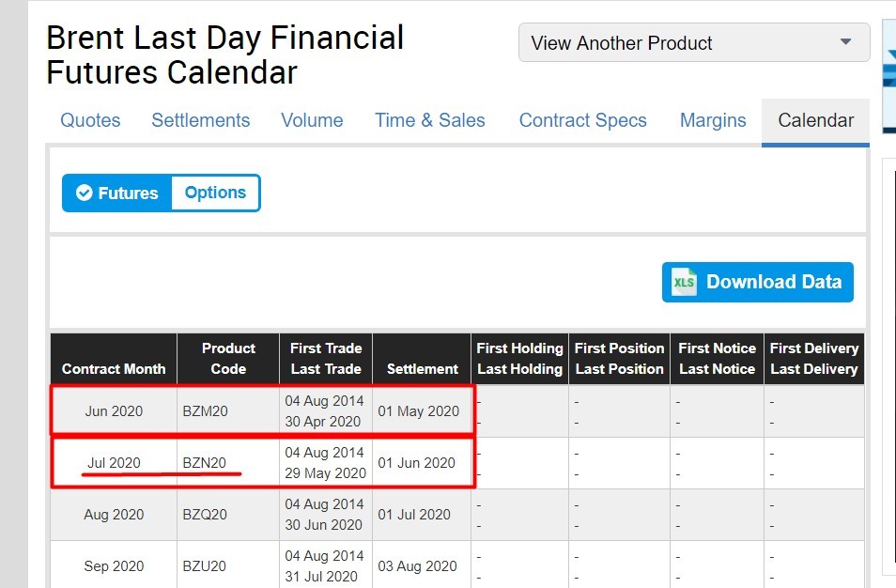Switch to Options toggle
The width and height of the screenshot is (896, 588).
[215, 193]
